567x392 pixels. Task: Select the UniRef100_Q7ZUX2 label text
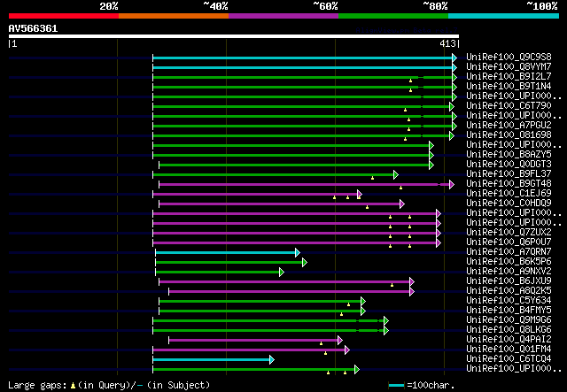click(x=509, y=233)
